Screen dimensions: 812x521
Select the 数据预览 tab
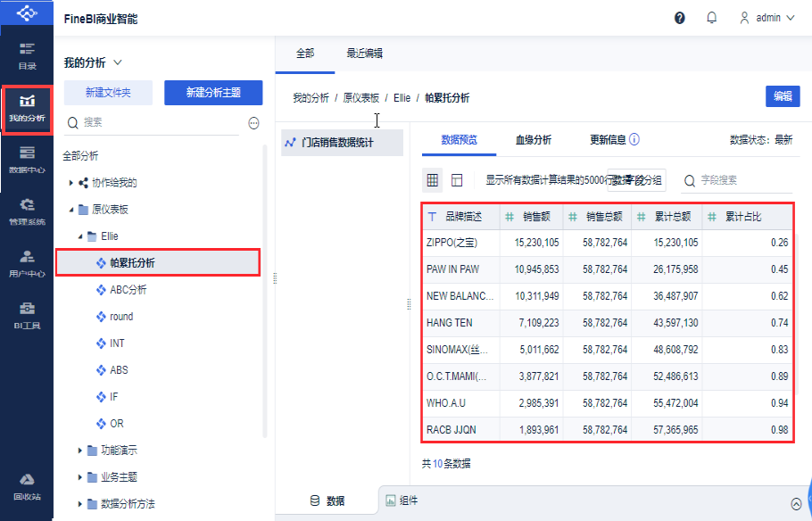coord(459,139)
